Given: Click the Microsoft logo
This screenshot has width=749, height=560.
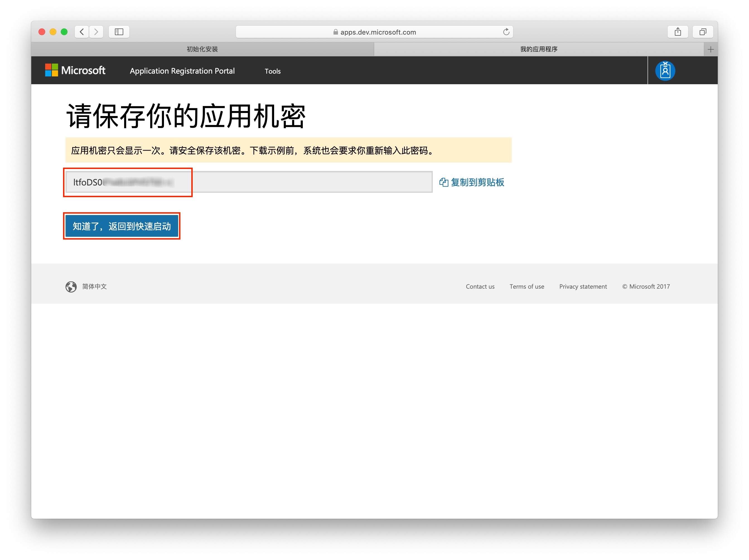Looking at the screenshot, I should click(75, 71).
